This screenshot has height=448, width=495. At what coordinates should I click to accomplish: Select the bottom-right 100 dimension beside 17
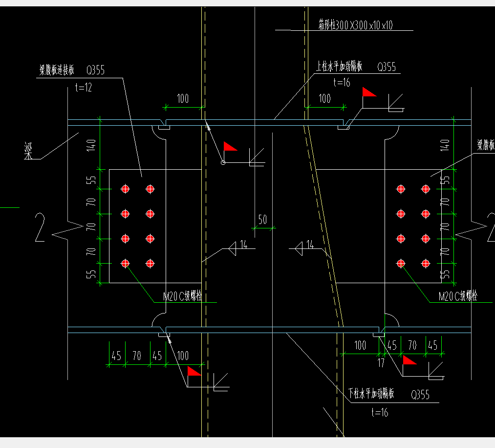pyautogui.click(x=360, y=345)
